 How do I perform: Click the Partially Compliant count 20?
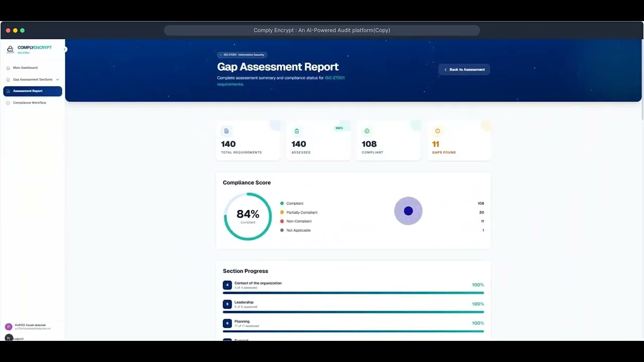[x=481, y=213]
